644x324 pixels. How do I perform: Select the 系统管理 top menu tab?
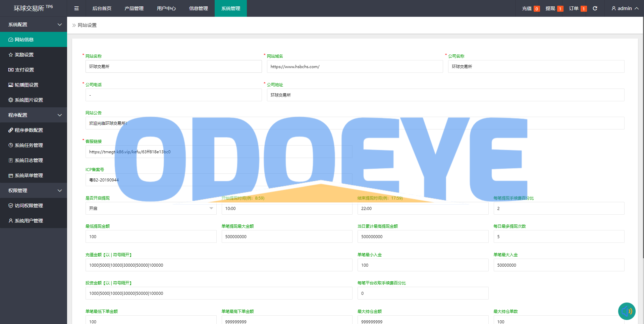(x=231, y=8)
